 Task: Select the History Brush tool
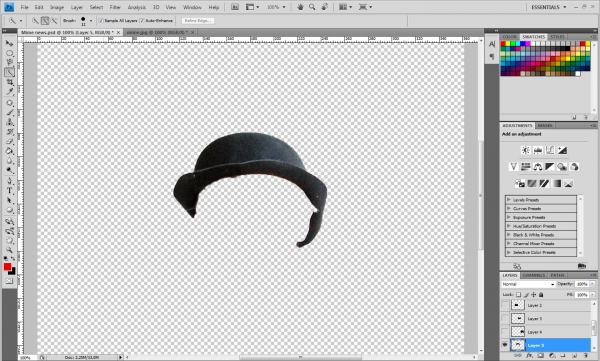[10, 132]
